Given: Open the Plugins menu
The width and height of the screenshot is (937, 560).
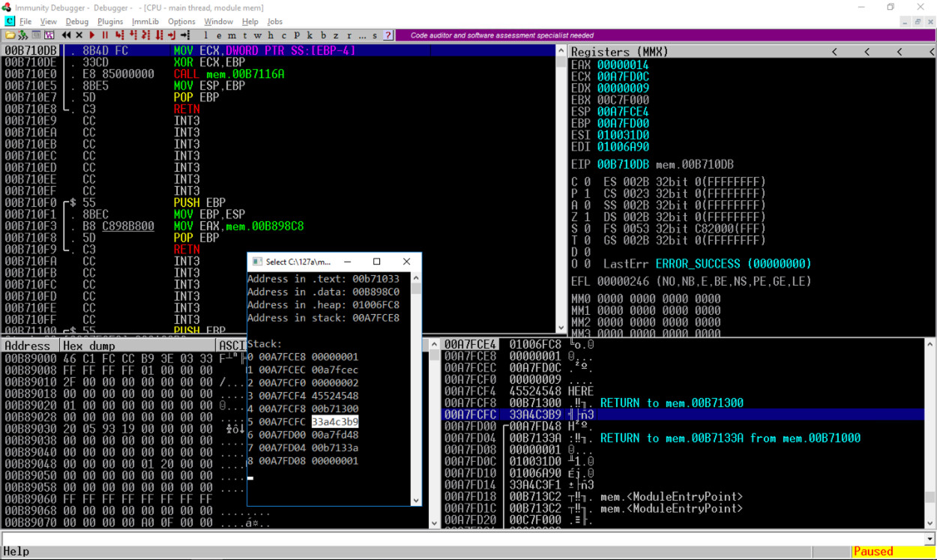Looking at the screenshot, I should [x=110, y=22].
